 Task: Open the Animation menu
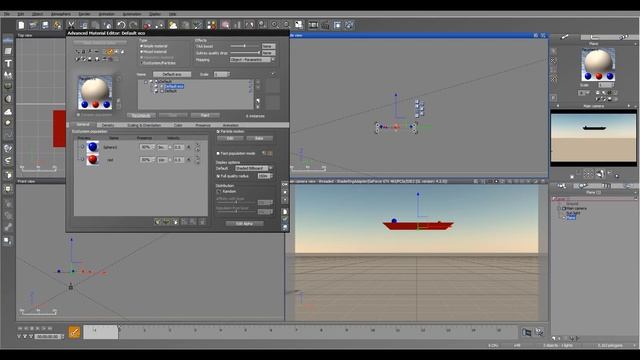point(106,14)
